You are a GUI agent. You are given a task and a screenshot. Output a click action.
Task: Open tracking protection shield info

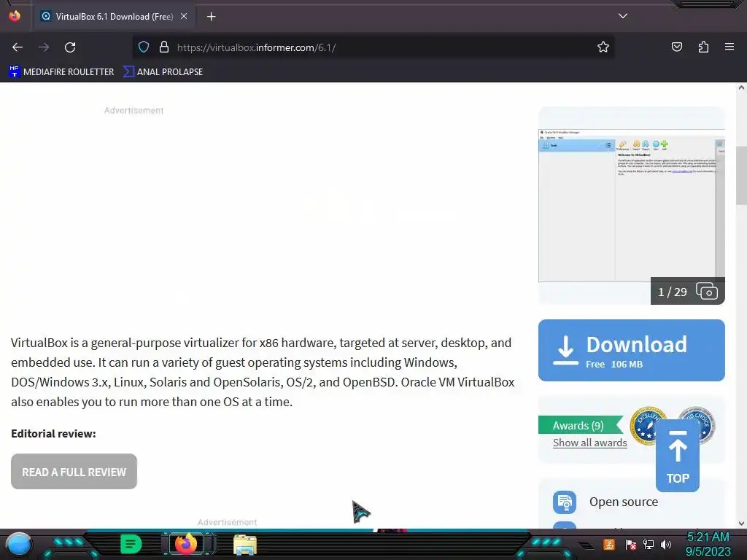[x=144, y=47]
